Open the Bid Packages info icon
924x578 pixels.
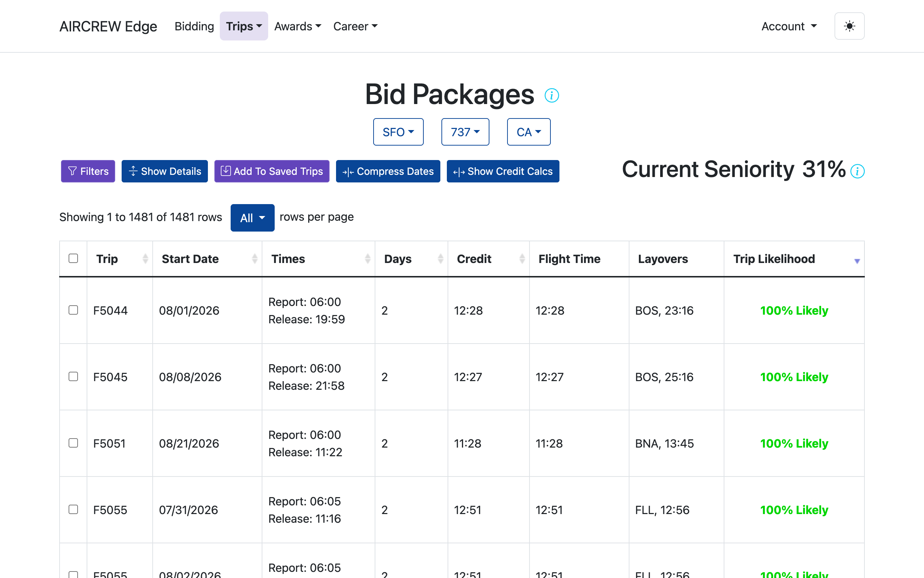pyautogui.click(x=552, y=95)
